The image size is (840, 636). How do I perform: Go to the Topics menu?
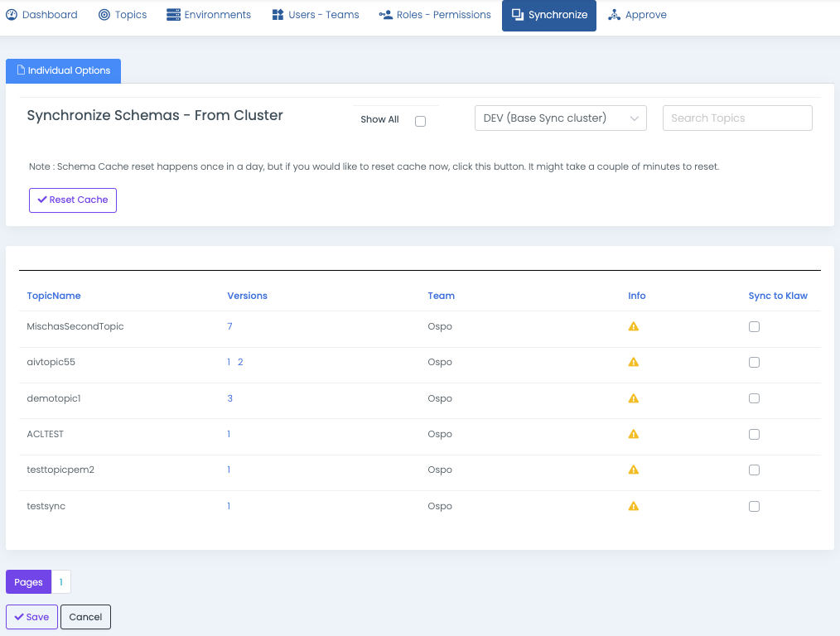pyautogui.click(x=122, y=15)
